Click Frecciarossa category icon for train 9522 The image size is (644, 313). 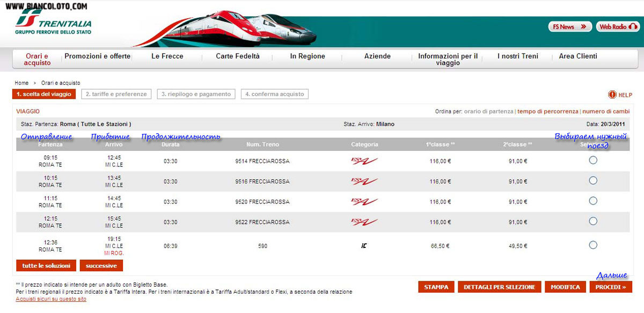pos(364,222)
